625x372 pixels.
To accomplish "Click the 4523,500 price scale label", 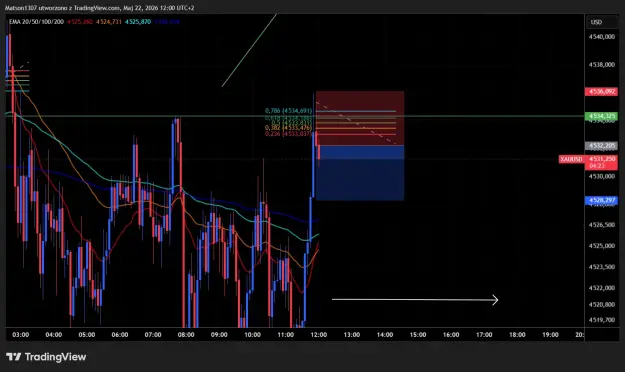I will tap(601, 267).
